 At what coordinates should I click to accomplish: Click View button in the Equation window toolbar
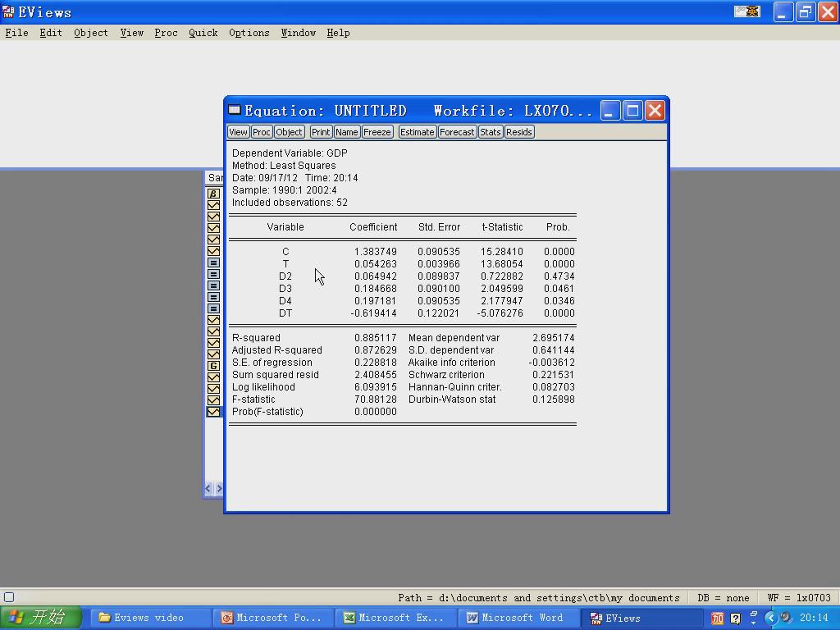[239, 132]
